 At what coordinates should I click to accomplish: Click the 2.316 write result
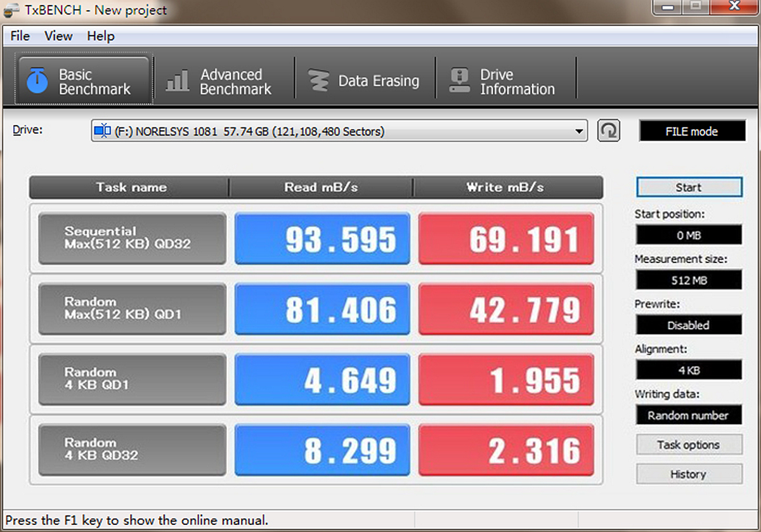click(x=506, y=450)
